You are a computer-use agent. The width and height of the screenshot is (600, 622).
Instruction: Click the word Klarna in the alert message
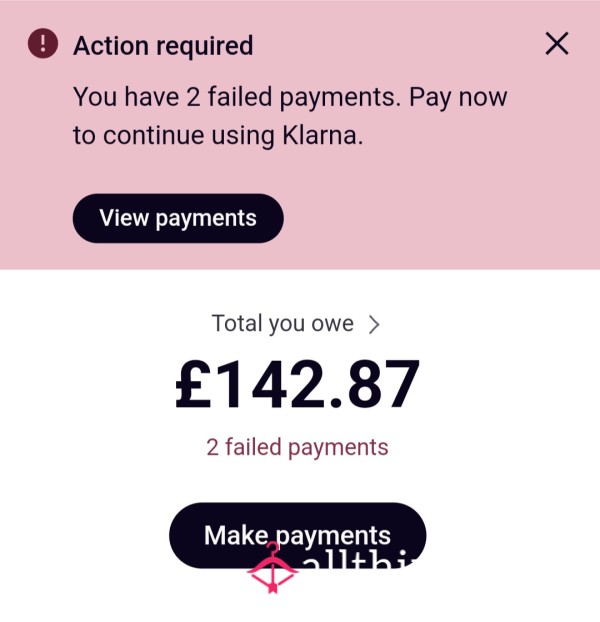pyautogui.click(x=322, y=136)
